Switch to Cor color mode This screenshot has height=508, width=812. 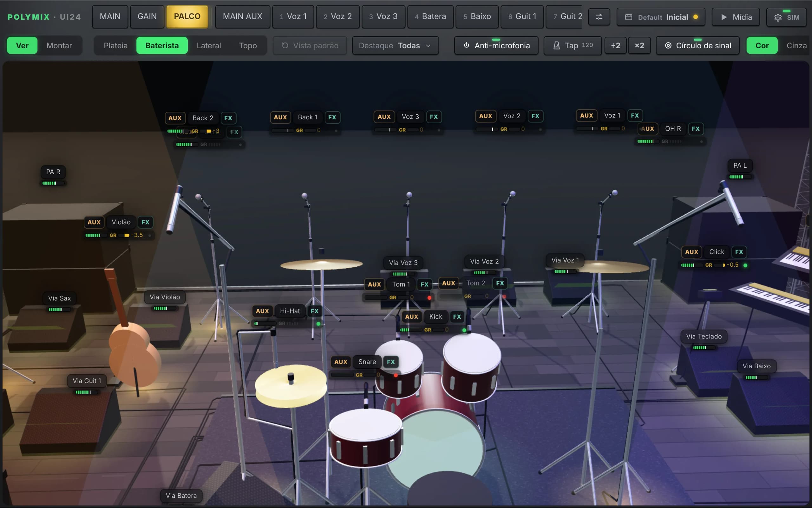tap(762, 45)
